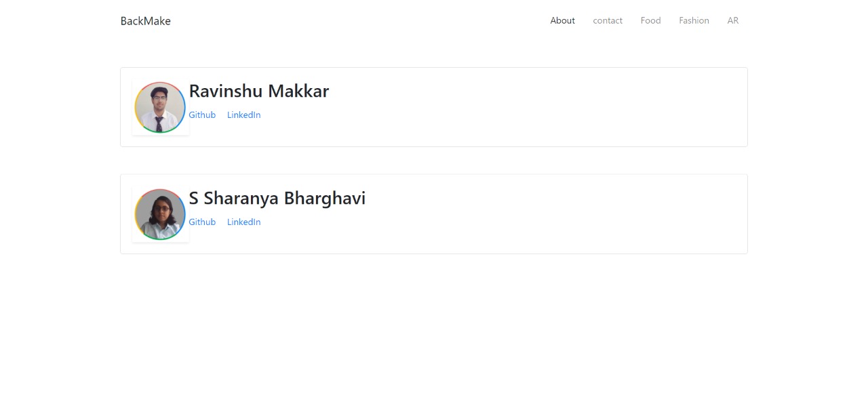The height and width of the screenshot is (404, 868).
Task: Open Ravinshu Makkar's LinkedIn link
Action: coord(243,115)
